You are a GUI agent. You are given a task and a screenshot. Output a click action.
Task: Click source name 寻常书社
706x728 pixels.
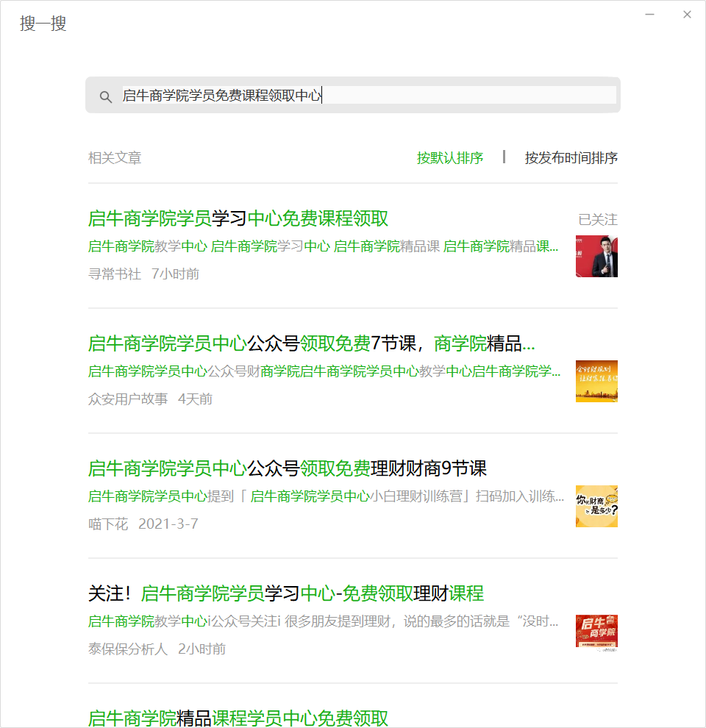pyautogui.click(x=115, y=274)
